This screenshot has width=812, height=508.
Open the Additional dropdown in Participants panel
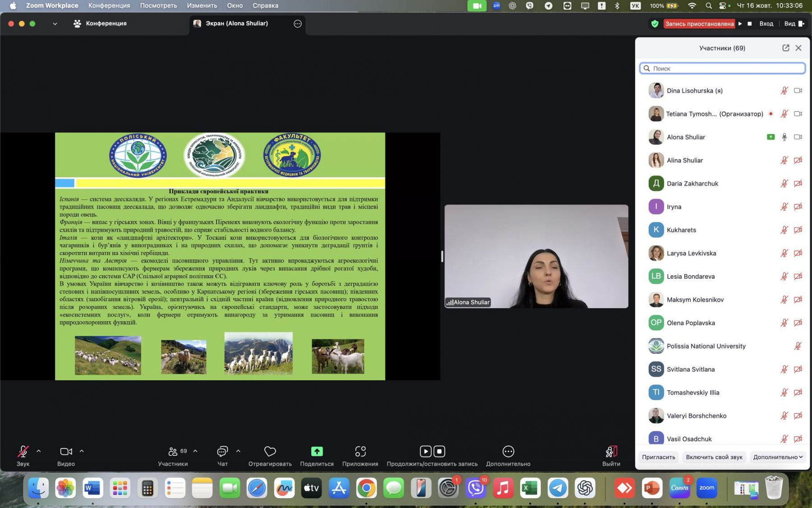[777, 457]
